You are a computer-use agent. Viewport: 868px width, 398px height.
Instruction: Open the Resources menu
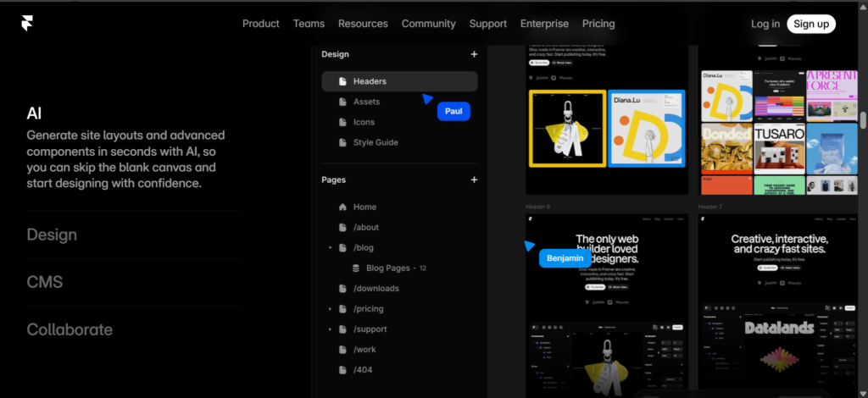point(363,24)
